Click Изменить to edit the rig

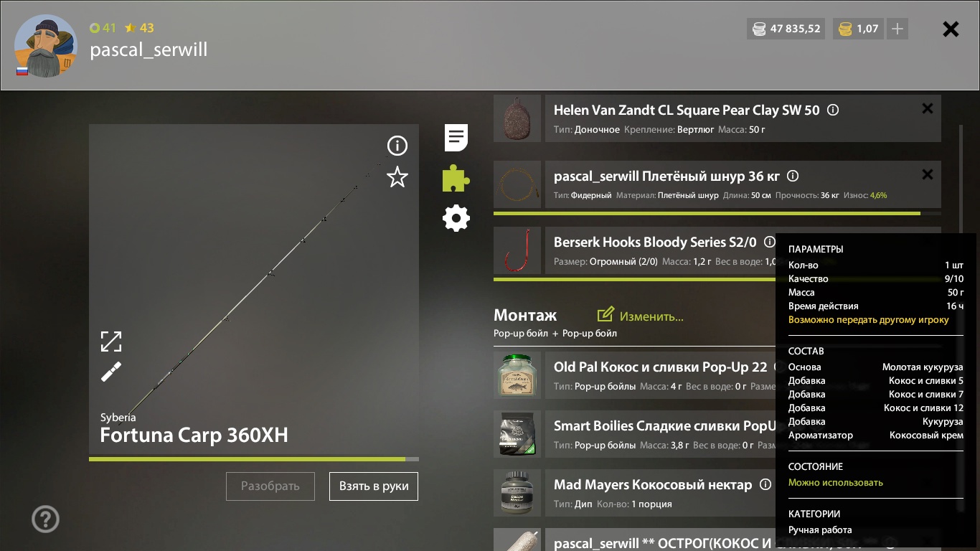[640, 316]
